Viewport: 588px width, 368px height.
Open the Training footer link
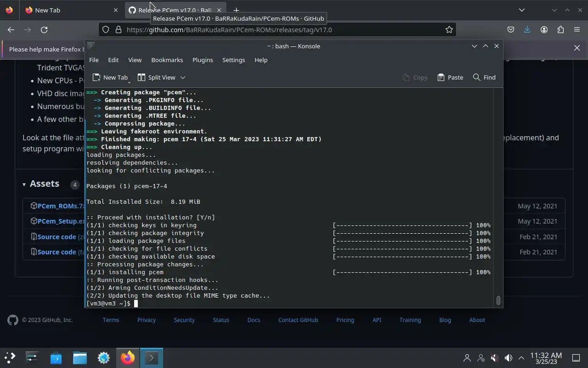[410, 320]
